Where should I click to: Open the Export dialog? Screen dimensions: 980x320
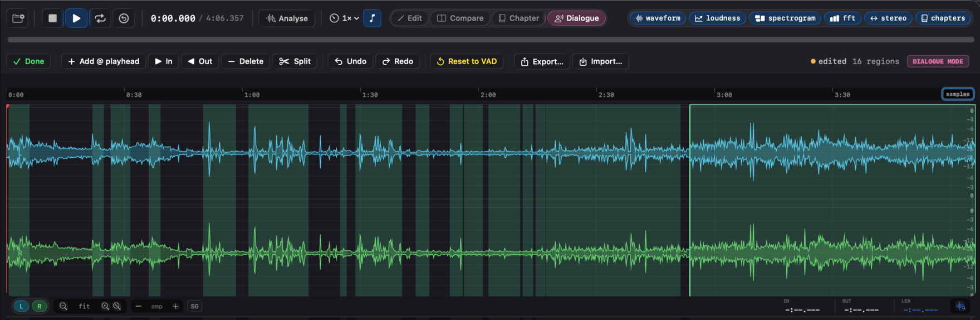pos(542,61)
